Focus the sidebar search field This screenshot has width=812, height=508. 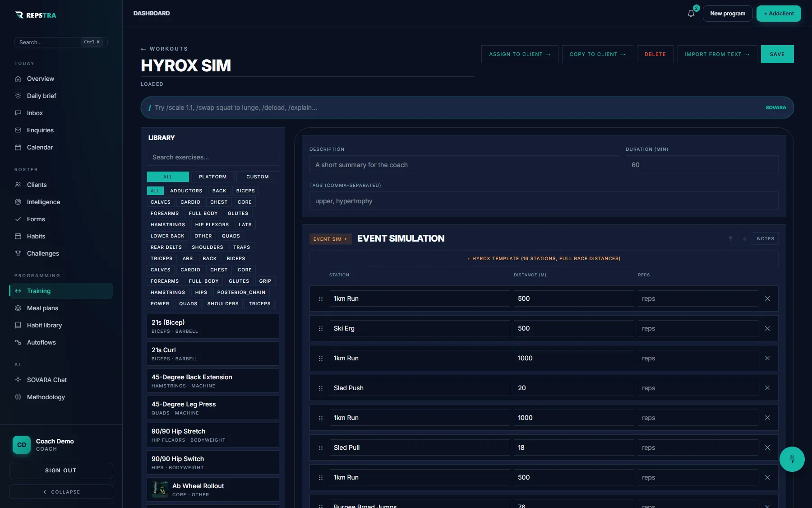tap(61, 42)
